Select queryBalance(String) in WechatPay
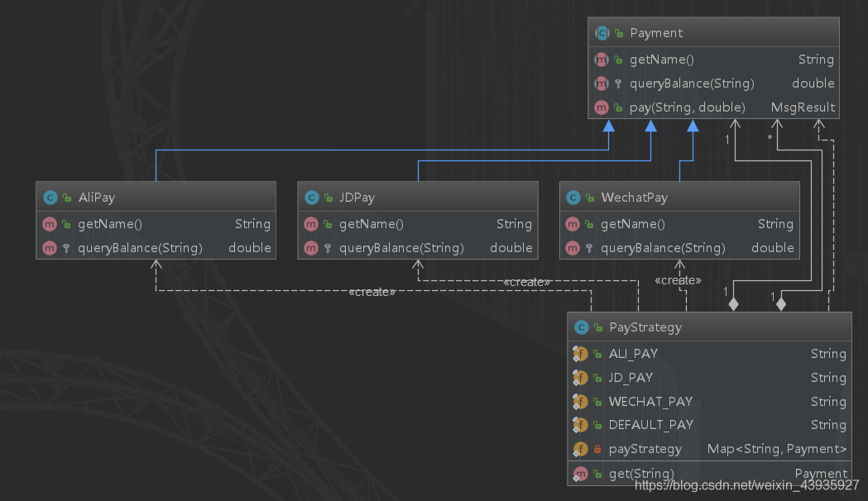The image size is (868, 501). pos(663,248)
